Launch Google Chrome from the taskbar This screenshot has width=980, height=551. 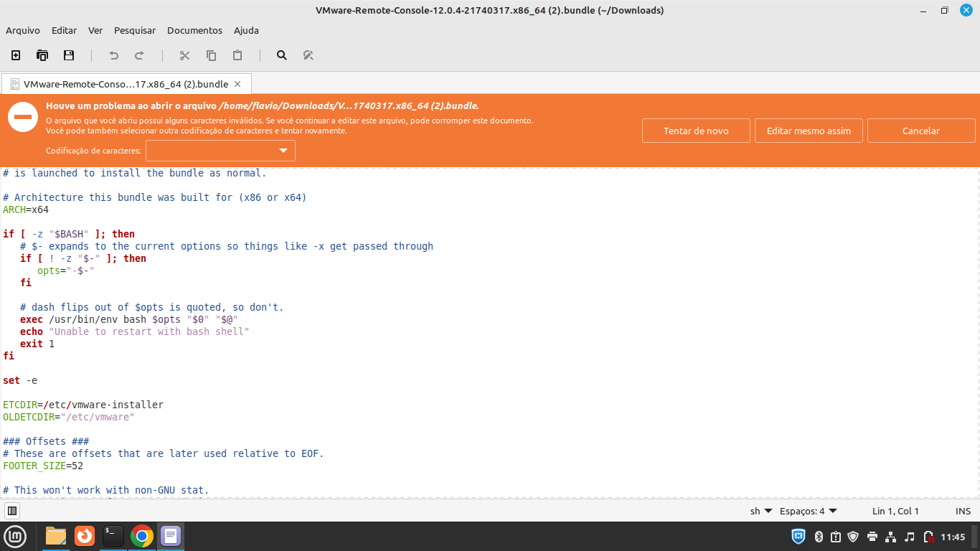tap(142, 536)
